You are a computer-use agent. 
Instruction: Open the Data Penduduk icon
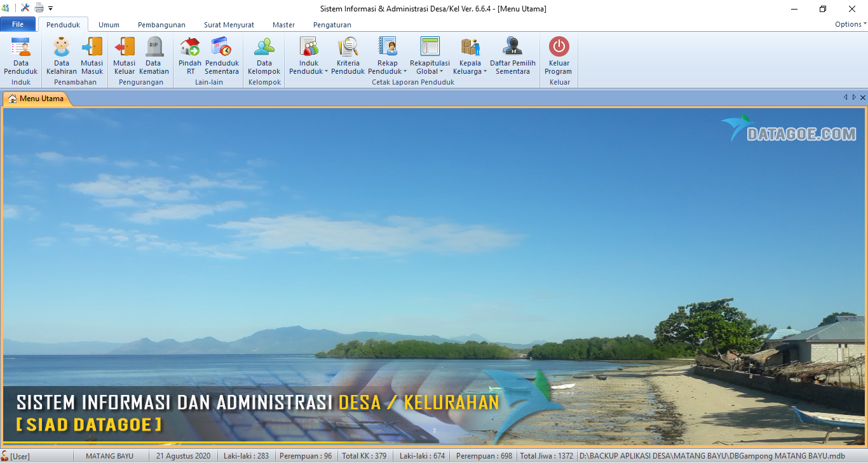(21, 48)
